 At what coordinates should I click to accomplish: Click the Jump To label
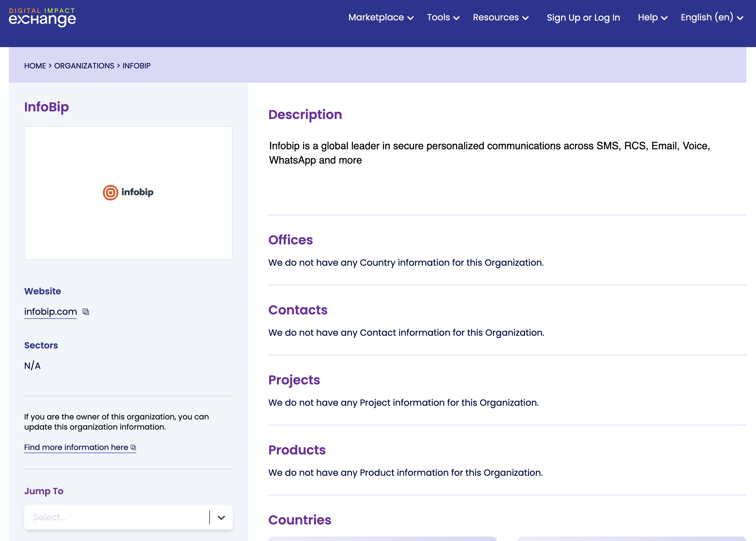(44, 491)
